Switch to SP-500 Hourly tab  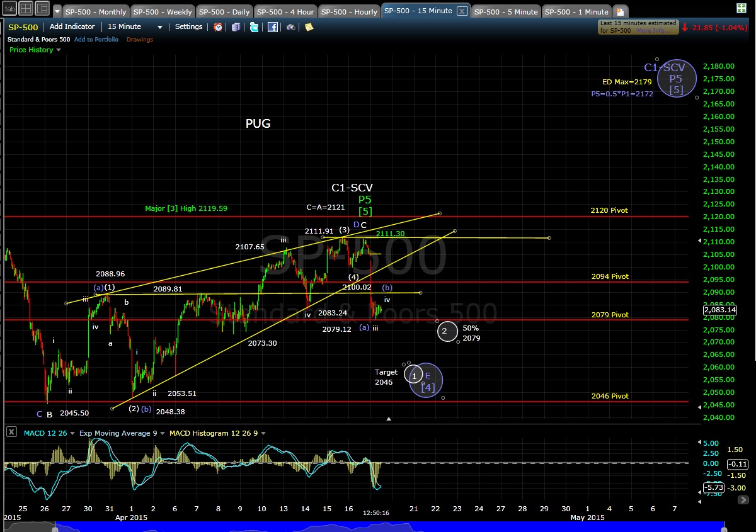349,12
